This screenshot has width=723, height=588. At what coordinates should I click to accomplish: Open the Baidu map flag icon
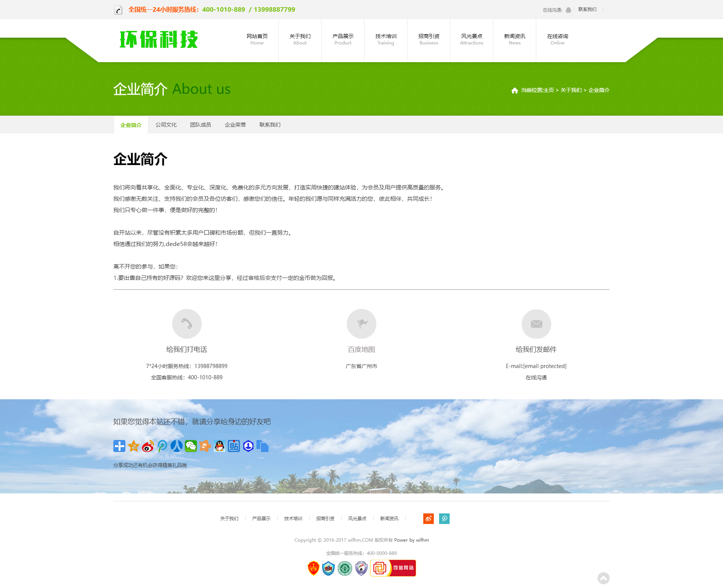click(361, 324)
